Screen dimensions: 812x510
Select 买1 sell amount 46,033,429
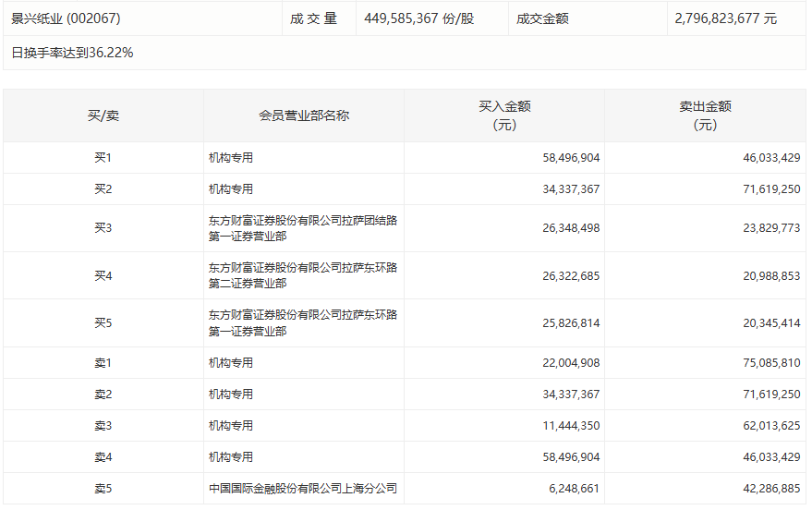pyautogui.click(x=771, y=157)
